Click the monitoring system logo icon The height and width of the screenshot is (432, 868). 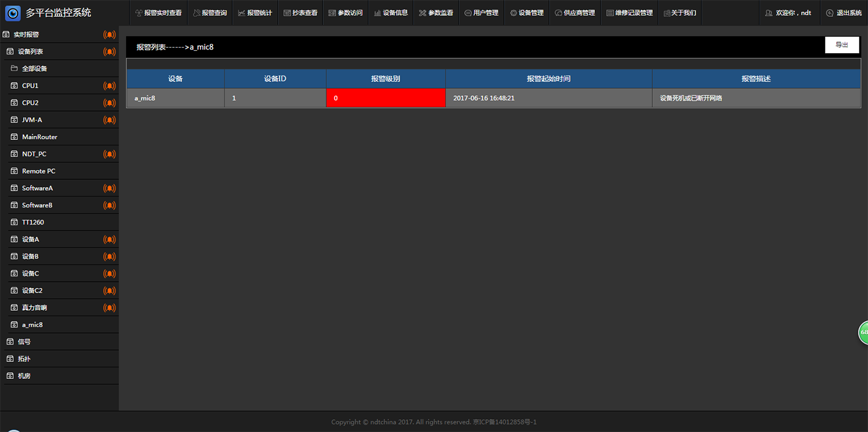point(13,13)
